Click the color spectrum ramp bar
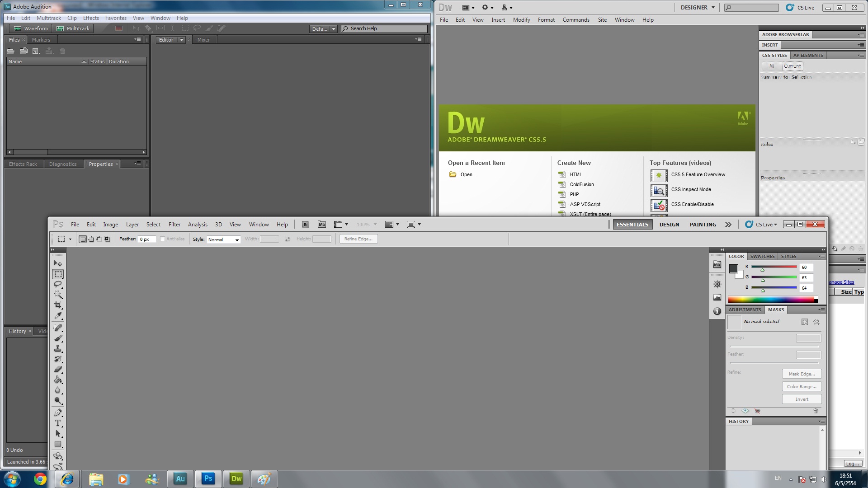This screenshot has height=488, width=868. [x=771, y=300]
